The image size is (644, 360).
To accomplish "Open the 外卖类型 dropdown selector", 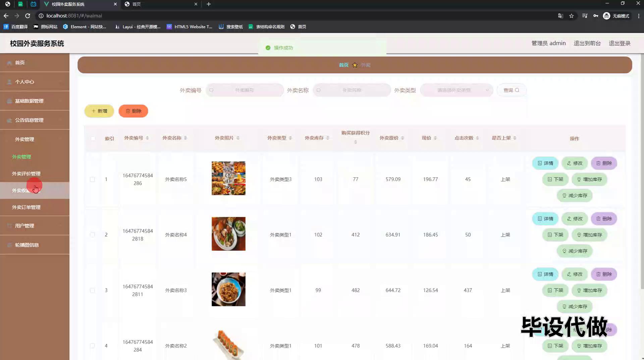I will (x=456, y=90).
